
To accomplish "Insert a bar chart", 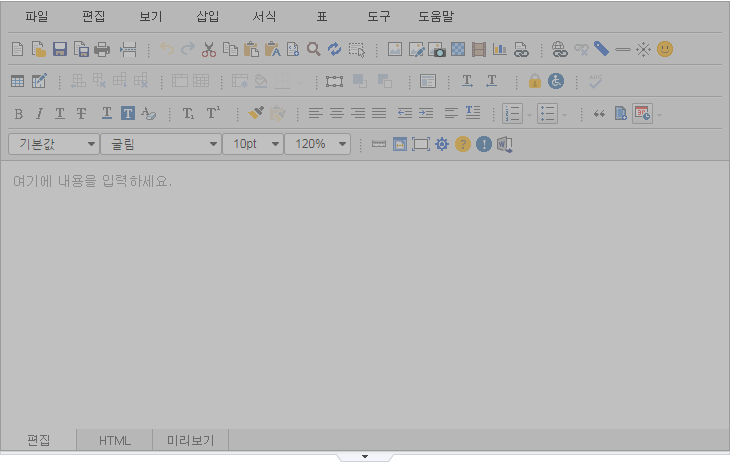I will pyautogui.click(x=500, y=49).
